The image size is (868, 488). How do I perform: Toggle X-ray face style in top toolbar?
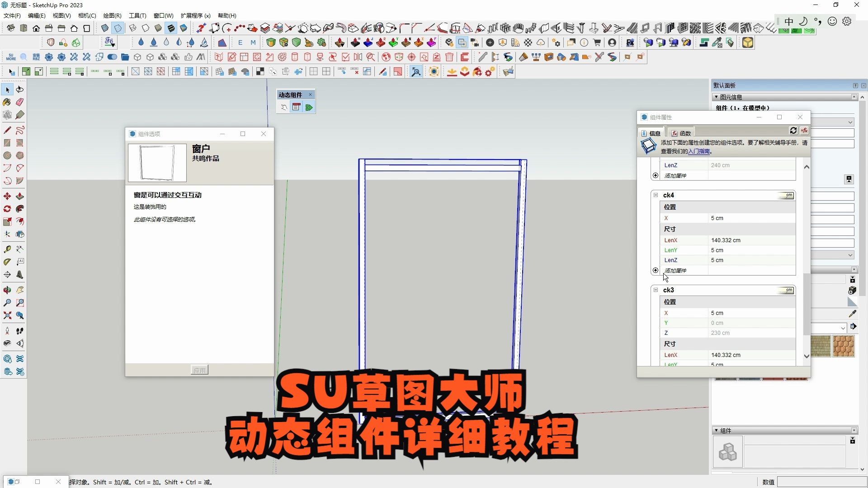[105, 28]
